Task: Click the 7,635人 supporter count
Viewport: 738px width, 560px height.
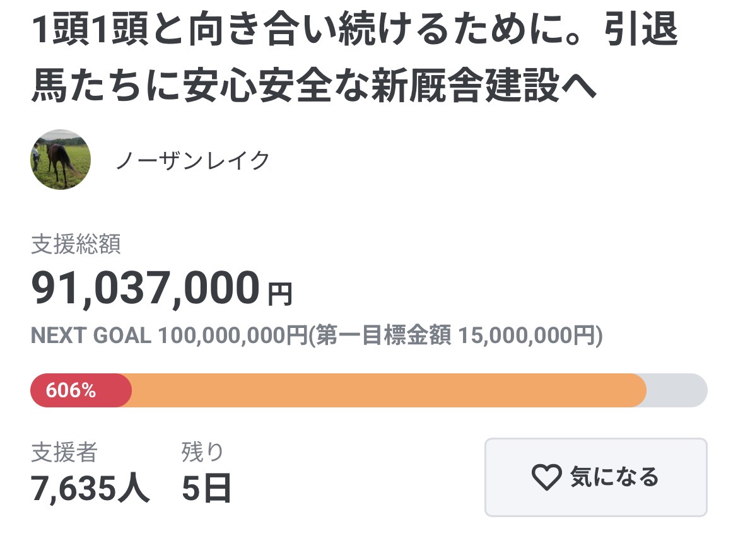Action: pos(91,488)
